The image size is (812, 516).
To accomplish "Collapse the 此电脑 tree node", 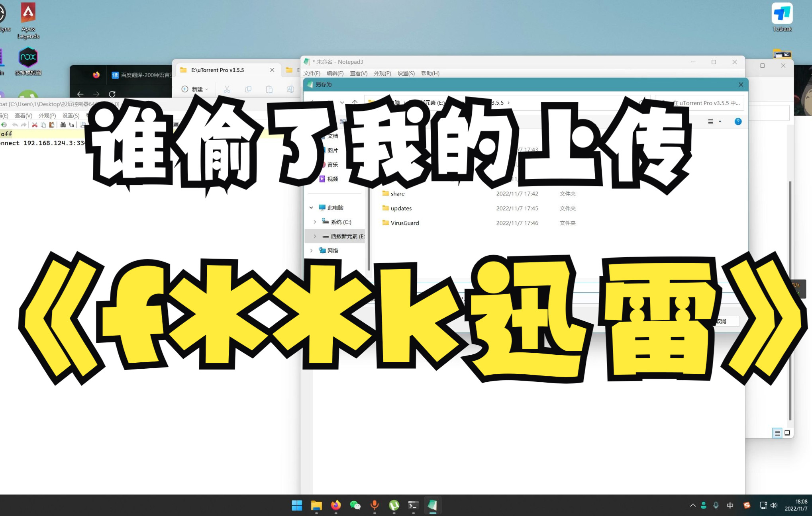I will (x=311, y=207).
